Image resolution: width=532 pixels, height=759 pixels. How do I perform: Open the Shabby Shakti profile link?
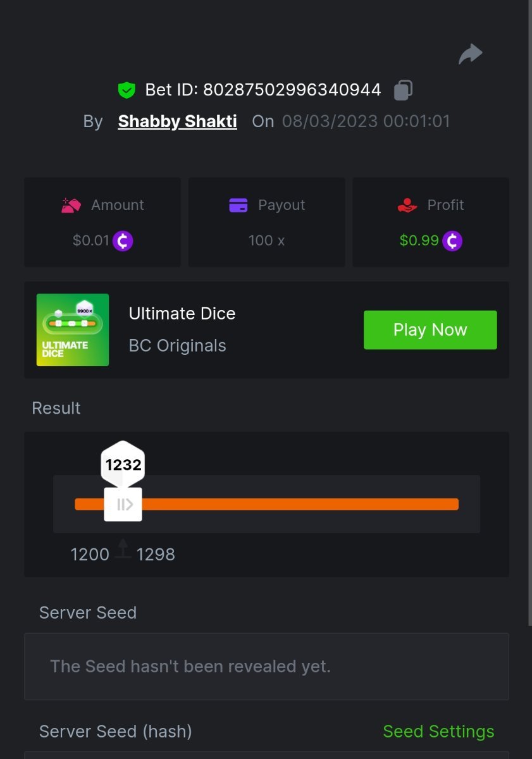tap(177, 121)
